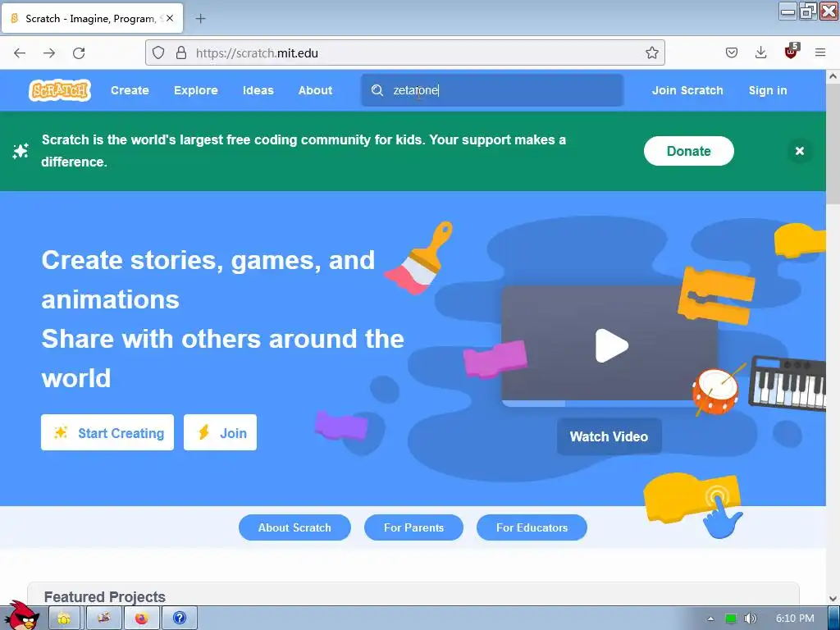Open a new browser tab
Viewport: 840px width, 630px height.
[x=200, y=19]
